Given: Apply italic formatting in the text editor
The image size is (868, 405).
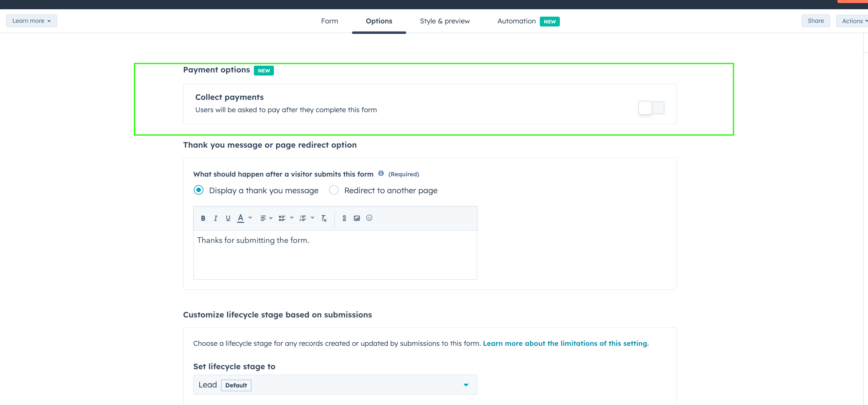Looking at the screenshot, I should 216,218.
